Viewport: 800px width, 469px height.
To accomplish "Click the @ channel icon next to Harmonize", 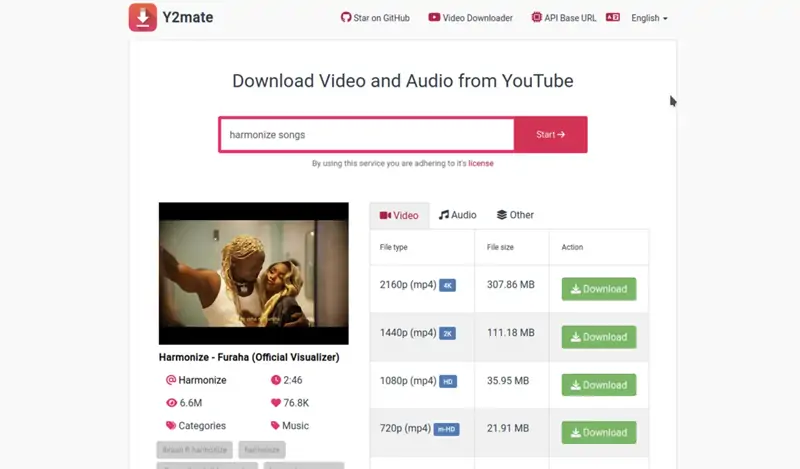I will pyautogui.click(x=171, y=380).
